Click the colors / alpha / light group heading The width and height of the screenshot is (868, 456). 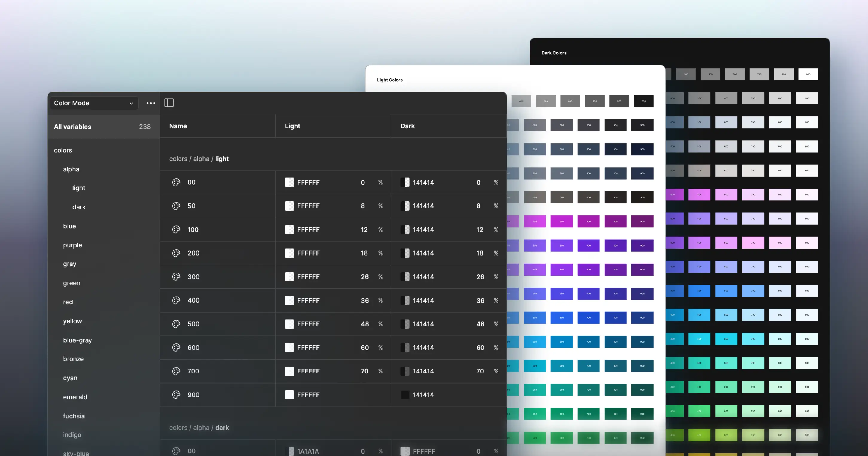point(199,159)
